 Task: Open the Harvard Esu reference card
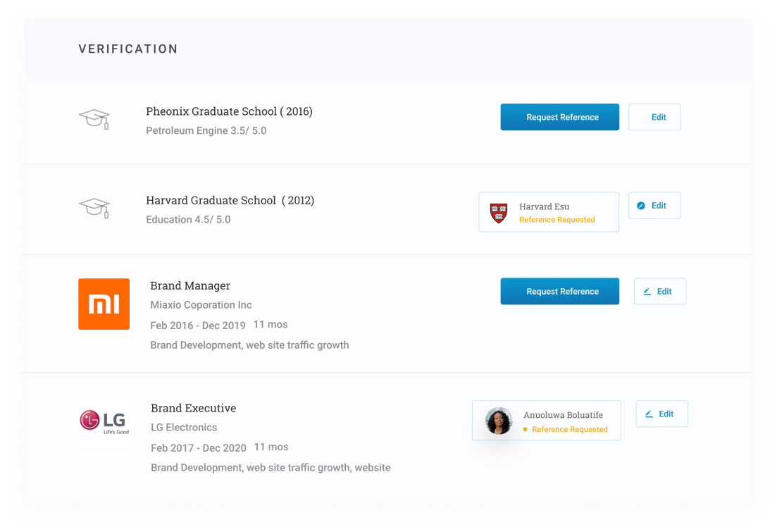[x=549, y=212]
